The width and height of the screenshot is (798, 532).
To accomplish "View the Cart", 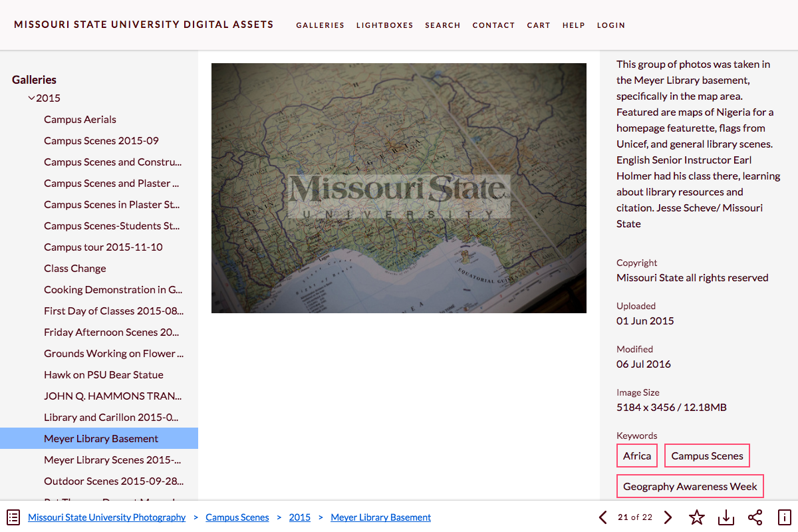I will 539,25.
